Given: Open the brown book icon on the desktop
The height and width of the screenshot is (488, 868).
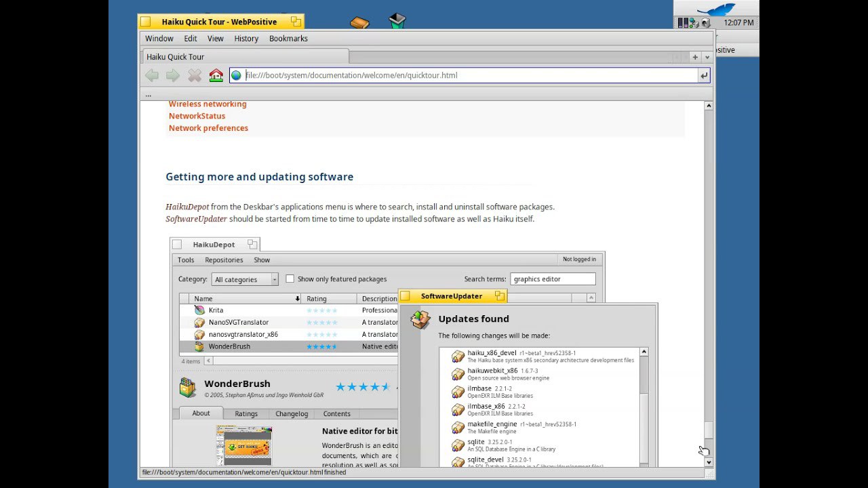Looking at the screenshot, I should coord(359,23).
